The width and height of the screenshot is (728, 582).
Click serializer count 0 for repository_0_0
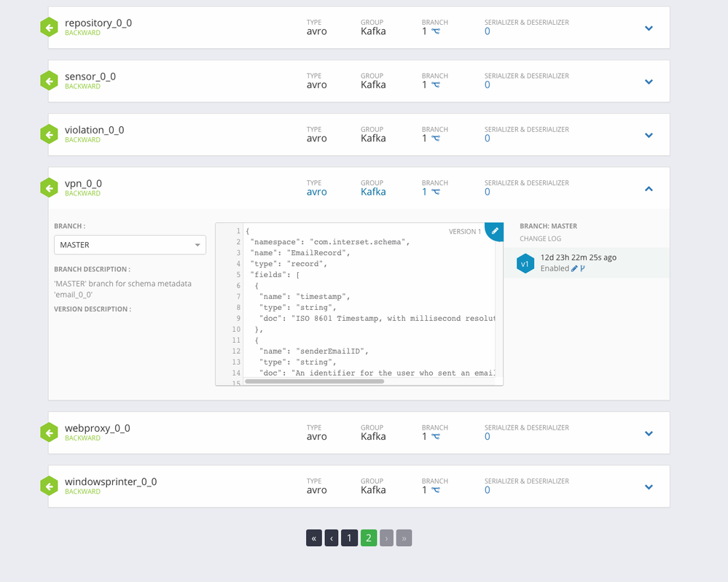487,31
